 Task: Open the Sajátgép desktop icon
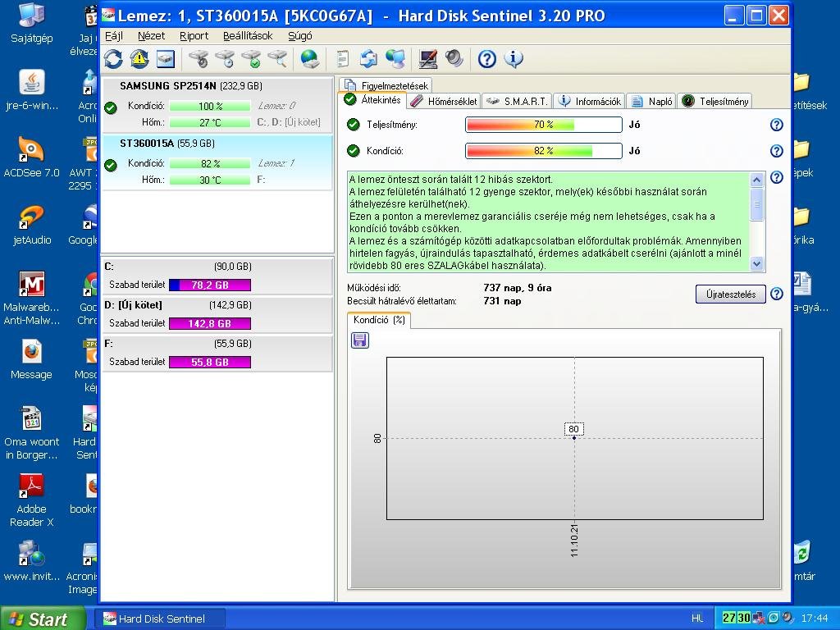click(x=31, y=23)
